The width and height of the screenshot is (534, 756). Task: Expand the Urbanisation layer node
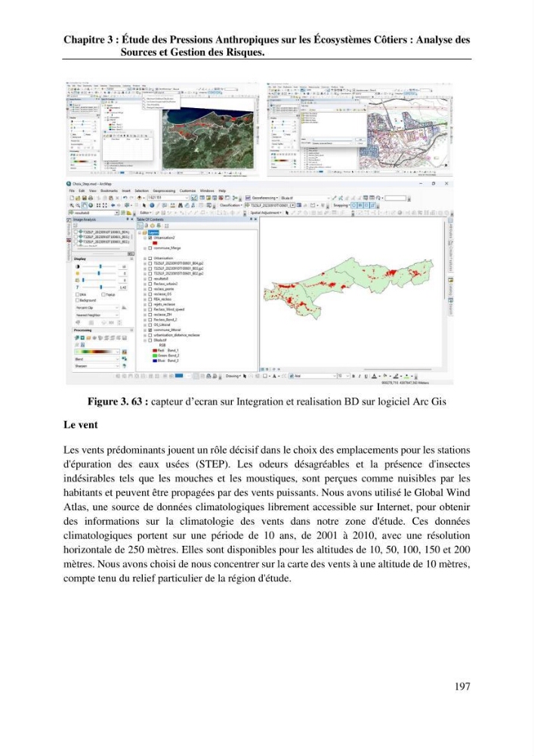pos(145,259)
